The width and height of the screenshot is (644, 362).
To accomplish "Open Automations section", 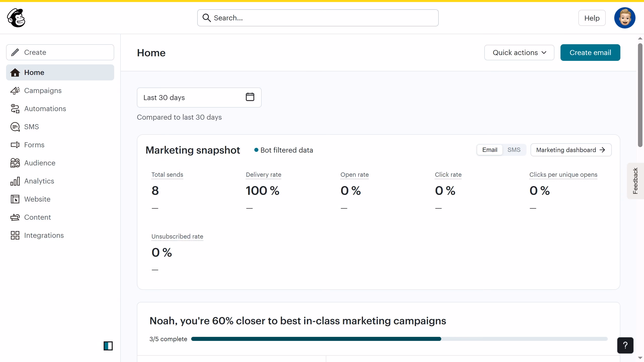I will (60, 109).
